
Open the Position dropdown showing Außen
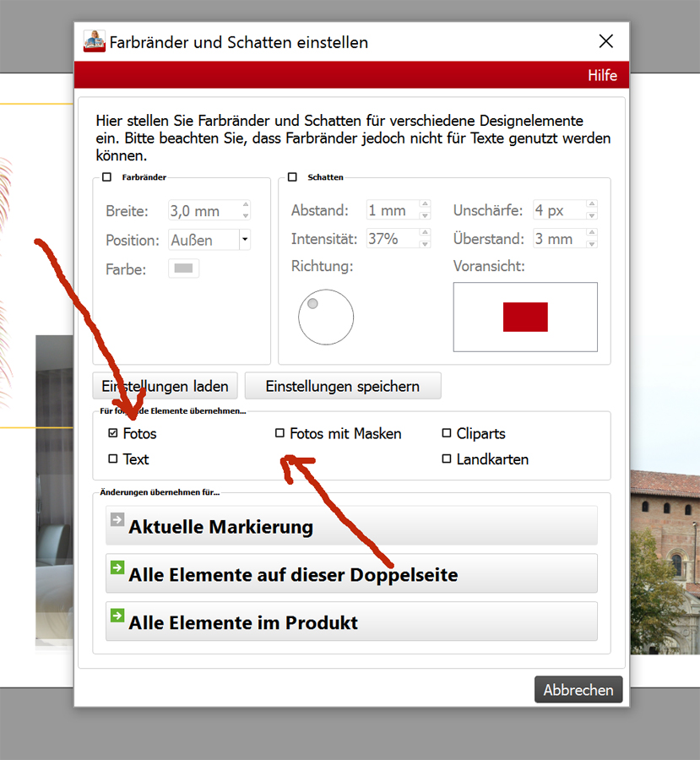(245, 240)
